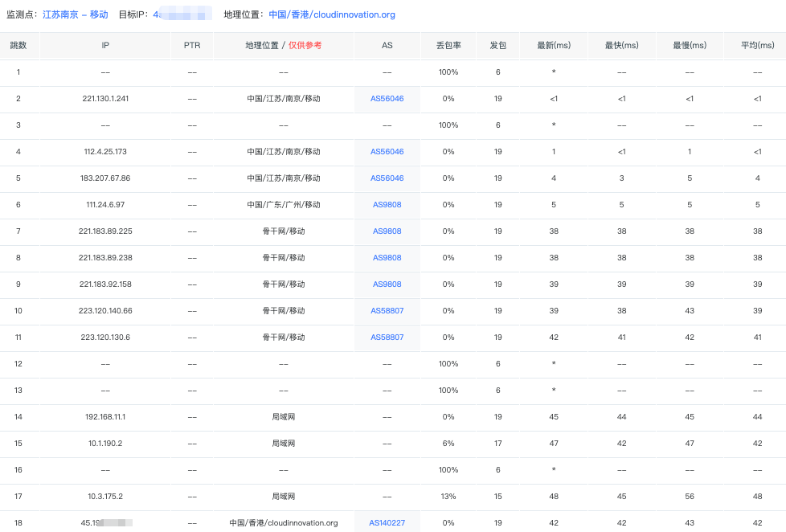The height and width of the screenshot is (532, 786).
Task: Click the 丢包率 column header
Action: 448,46
